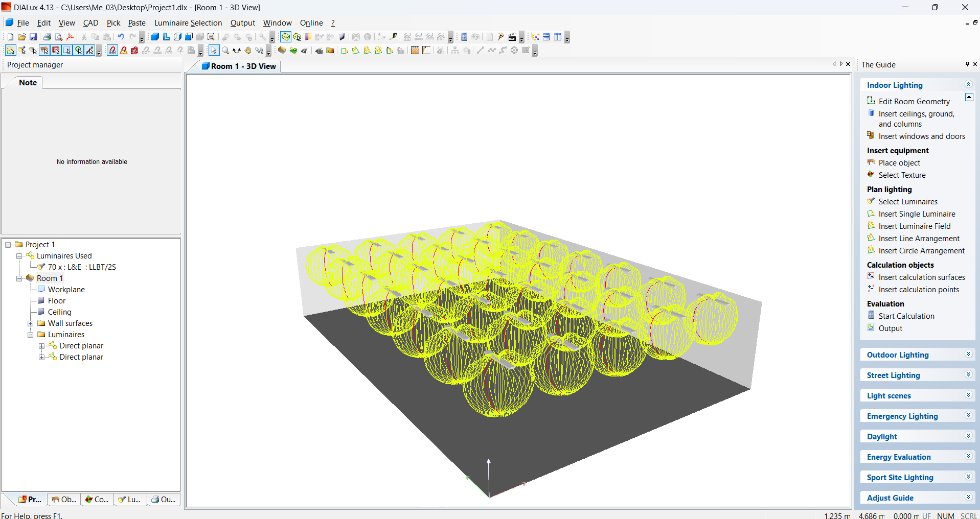The height and width of the screenshot is (519, 980).
Task: Start calculation using the calculator icon
Action: coord(464,37)
